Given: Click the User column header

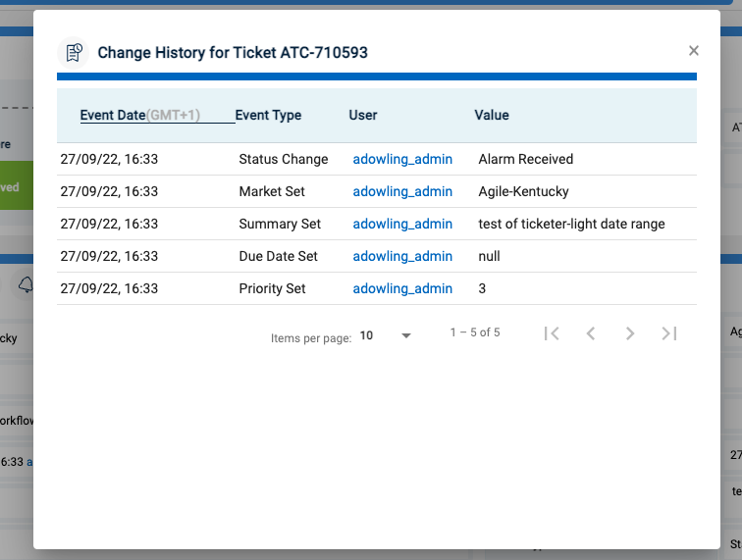Looking at the screenshot, I should coord(363,115).
